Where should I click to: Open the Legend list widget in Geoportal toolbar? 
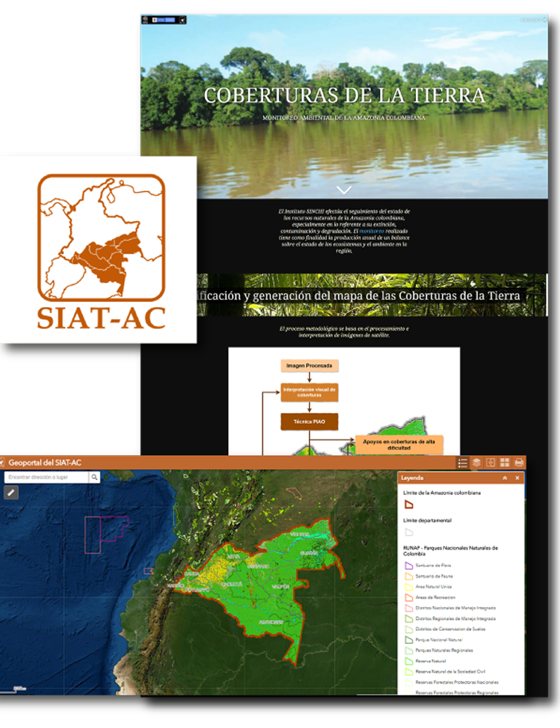pos(462,462)
